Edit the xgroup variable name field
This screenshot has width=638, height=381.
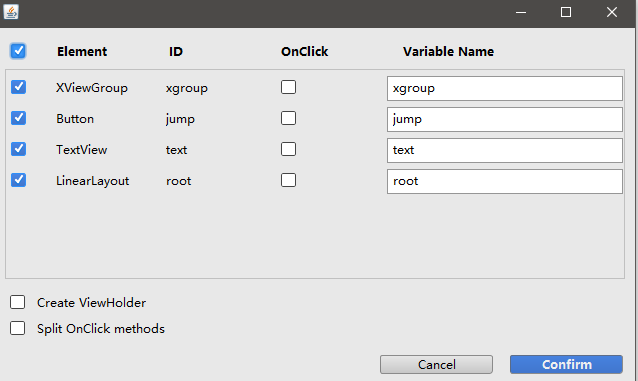coord(505,88)
